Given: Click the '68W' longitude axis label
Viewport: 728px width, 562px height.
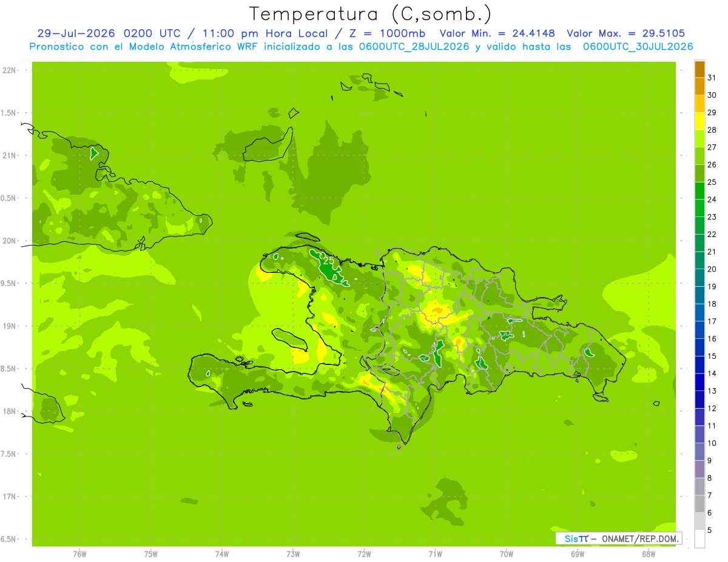Looking at the screenshot, I should 649,554.
